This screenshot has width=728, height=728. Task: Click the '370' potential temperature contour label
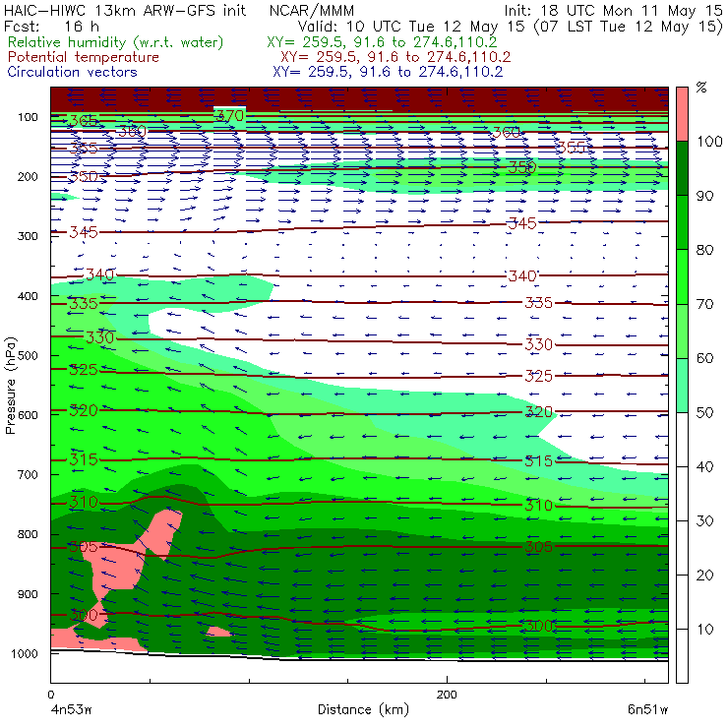click(229, 116)
